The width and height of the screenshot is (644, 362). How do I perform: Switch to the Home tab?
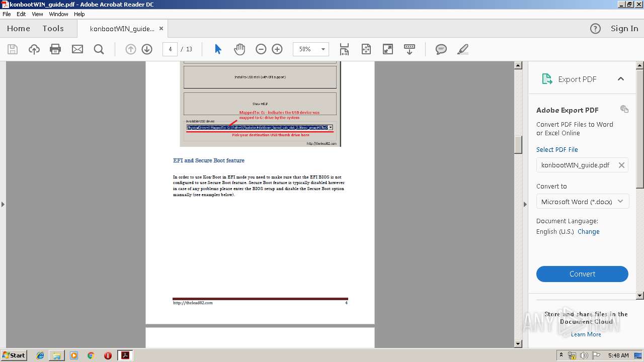19,29
